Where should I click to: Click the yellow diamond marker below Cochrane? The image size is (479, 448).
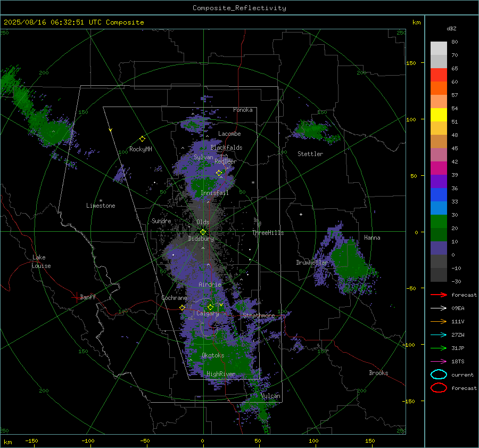point(183,307)
